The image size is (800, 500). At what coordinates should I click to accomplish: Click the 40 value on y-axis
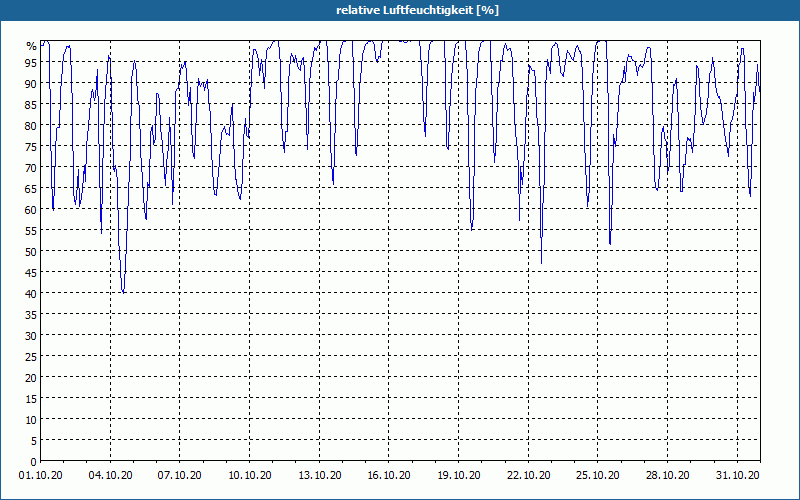pos(31,293)
